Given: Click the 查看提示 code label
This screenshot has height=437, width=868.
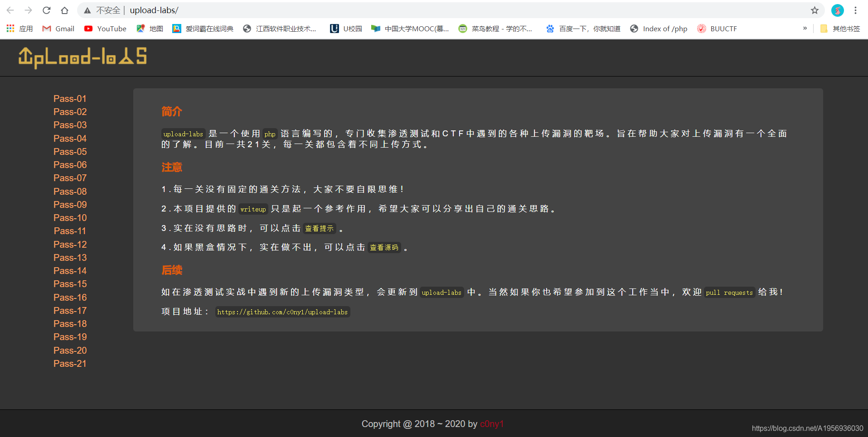Looking at the screenshot, I should point(319,228).
